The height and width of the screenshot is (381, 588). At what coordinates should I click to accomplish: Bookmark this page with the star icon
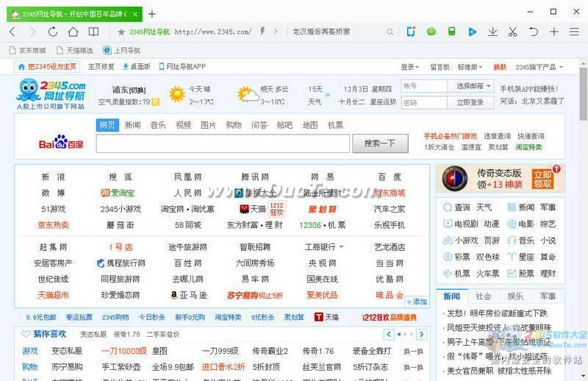point(121,32)
